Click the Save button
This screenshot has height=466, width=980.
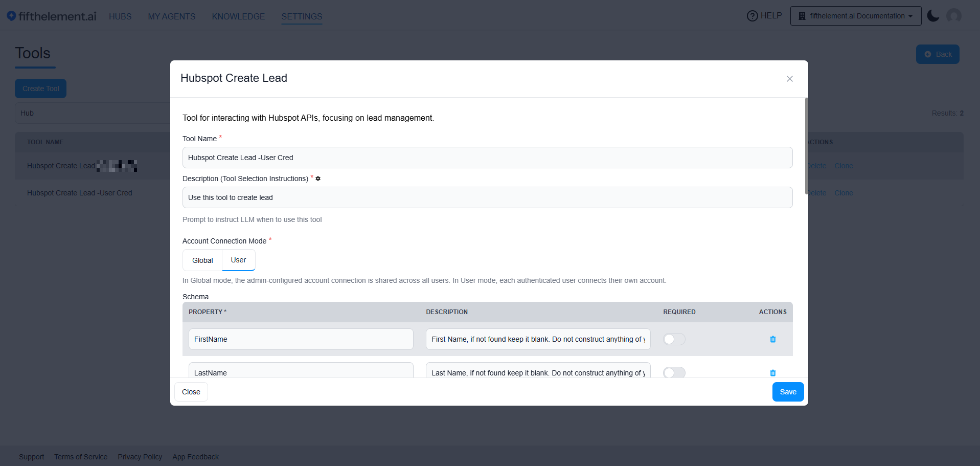click(788, 392)
